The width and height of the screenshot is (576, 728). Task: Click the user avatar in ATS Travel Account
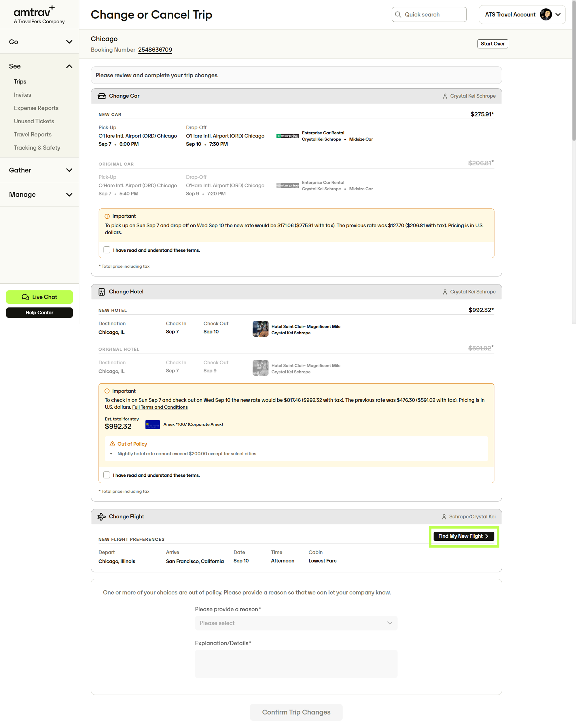546,14
